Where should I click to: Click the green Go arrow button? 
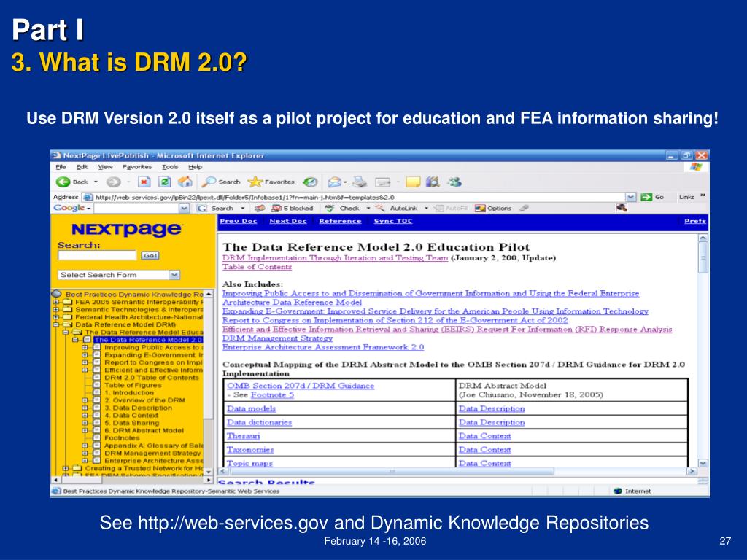pos(646,197)
